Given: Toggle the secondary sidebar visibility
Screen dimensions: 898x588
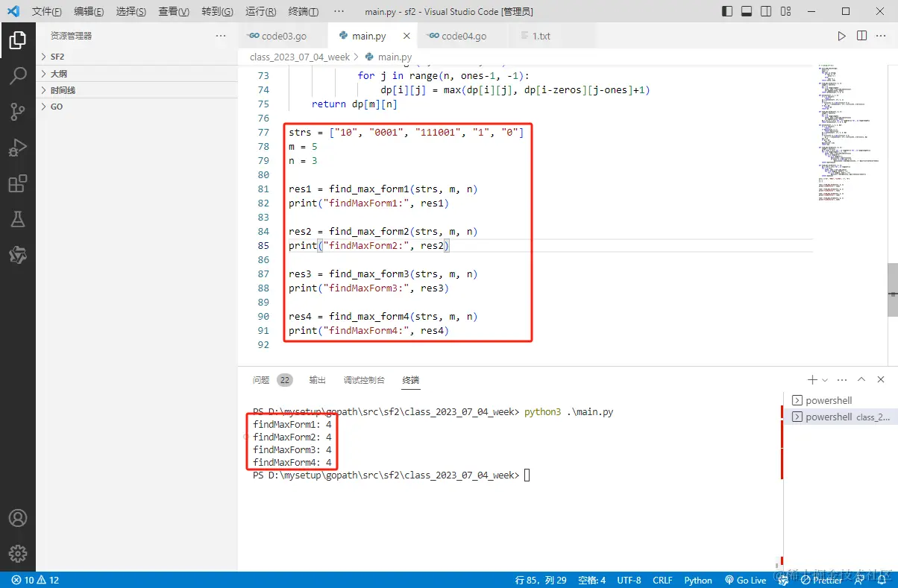Looking at the screenshot, I should coord(766,11).
